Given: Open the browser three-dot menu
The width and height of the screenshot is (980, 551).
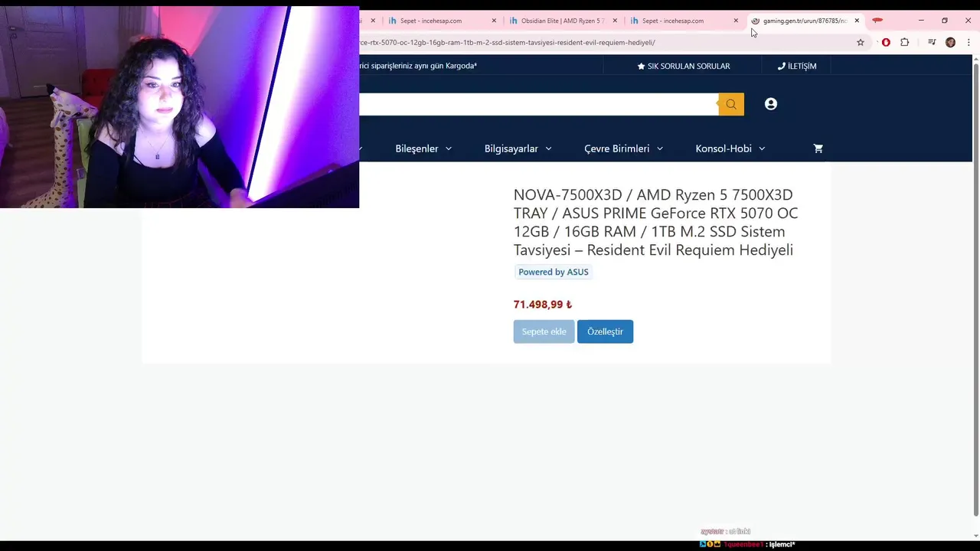Looking at the screenshot, I should (969, 42).
